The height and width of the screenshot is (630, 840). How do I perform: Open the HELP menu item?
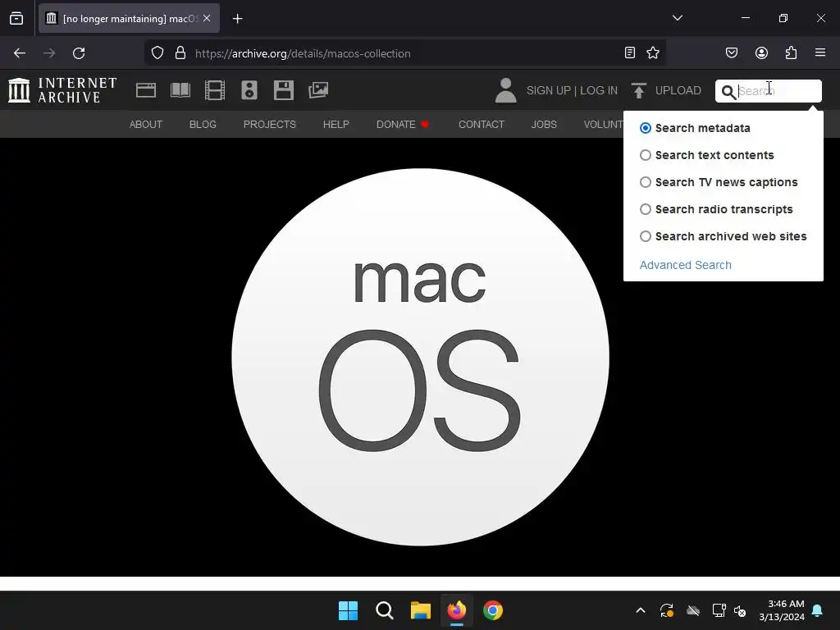336,125
